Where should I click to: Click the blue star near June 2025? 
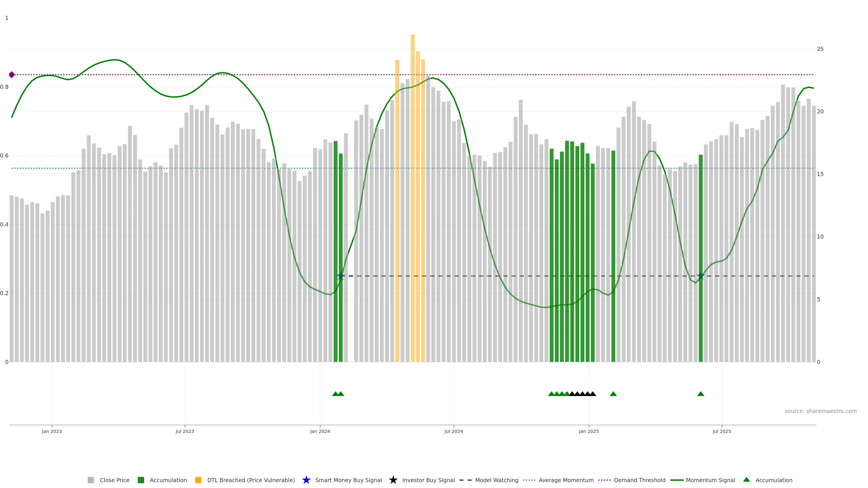[x=701, y=276]
